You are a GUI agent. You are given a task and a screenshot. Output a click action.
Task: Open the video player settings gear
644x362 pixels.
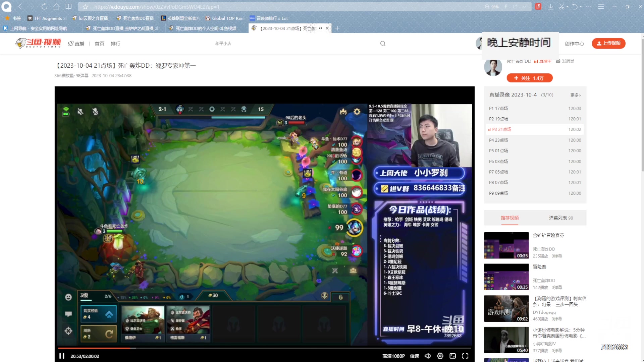(x=440, y=356)
